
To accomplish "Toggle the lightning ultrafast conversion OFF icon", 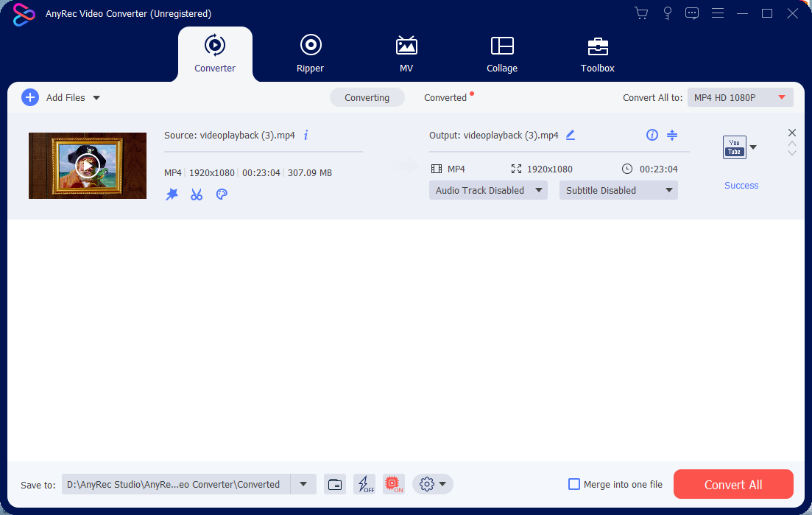I will click(x=364, y=485).
